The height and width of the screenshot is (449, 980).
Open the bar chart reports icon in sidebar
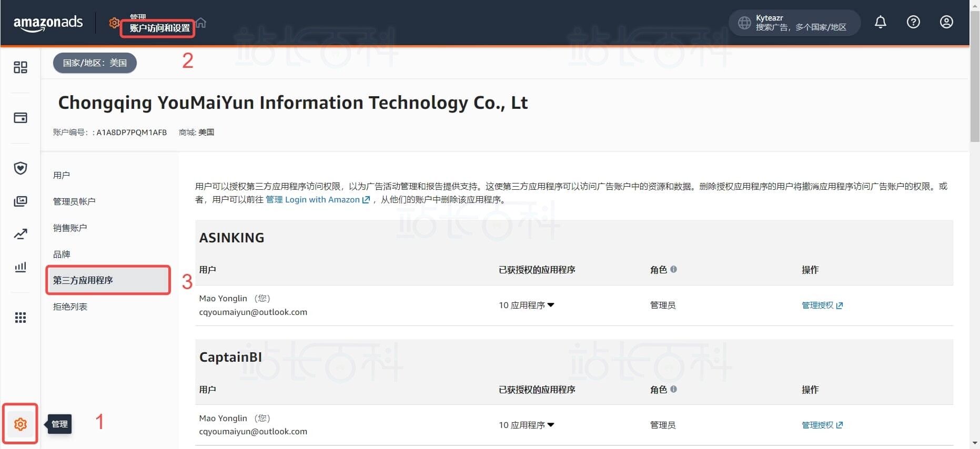click(21, 267)
